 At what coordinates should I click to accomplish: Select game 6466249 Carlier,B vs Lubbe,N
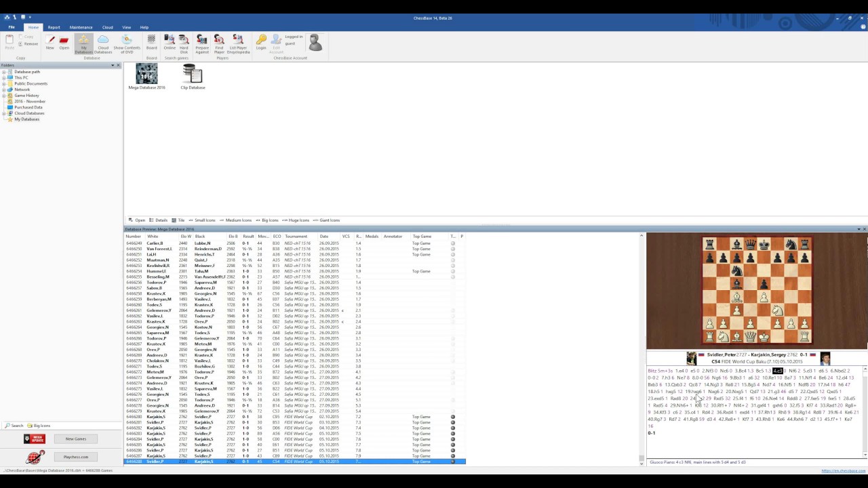[295, 243]
